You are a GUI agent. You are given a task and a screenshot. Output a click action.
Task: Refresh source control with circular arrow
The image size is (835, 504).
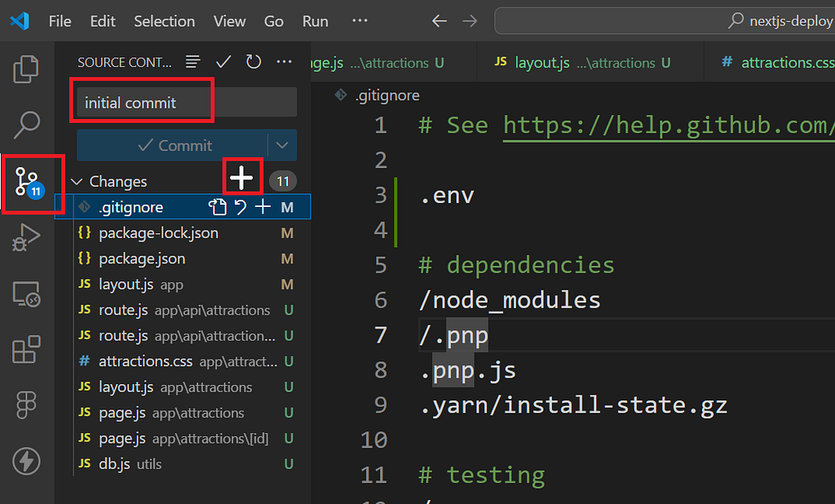254,62
